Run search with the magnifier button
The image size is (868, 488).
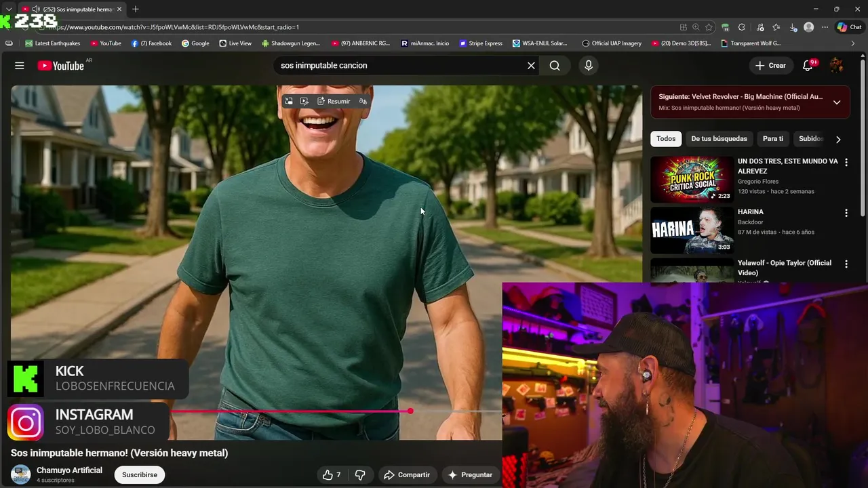click(x=555, y=66)
